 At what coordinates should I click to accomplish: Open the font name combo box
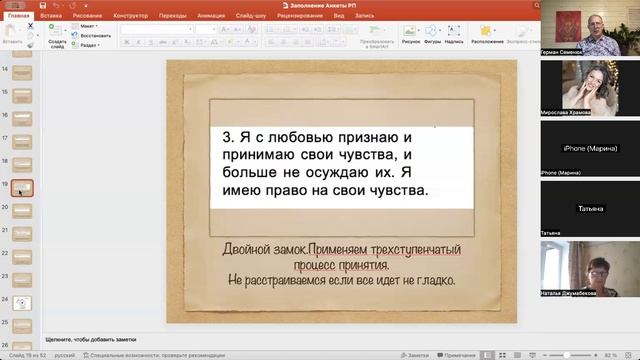[157, 29]
